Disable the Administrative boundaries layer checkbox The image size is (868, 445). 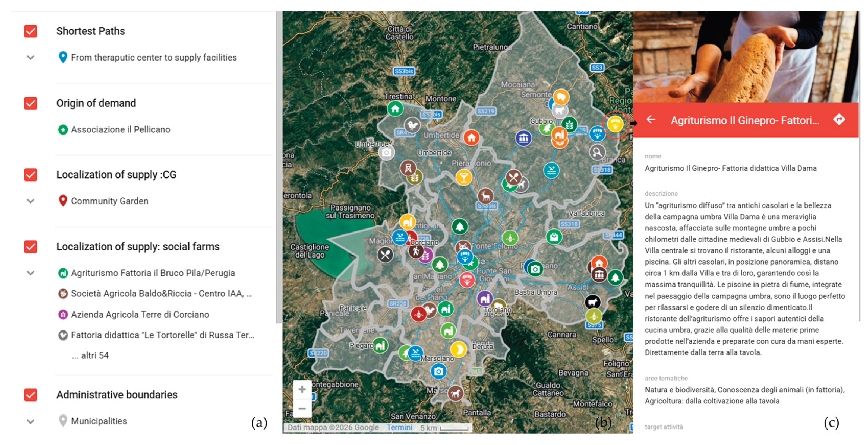31,395
